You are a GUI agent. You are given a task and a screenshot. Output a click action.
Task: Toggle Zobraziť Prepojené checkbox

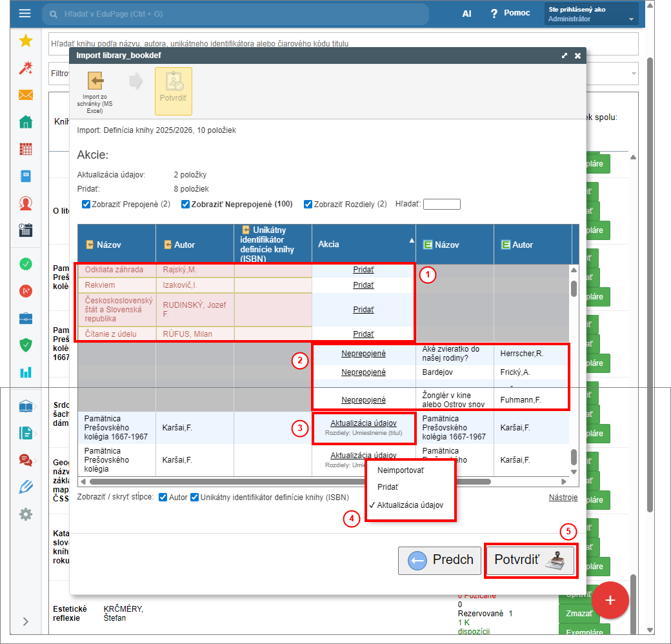[86, 205]
